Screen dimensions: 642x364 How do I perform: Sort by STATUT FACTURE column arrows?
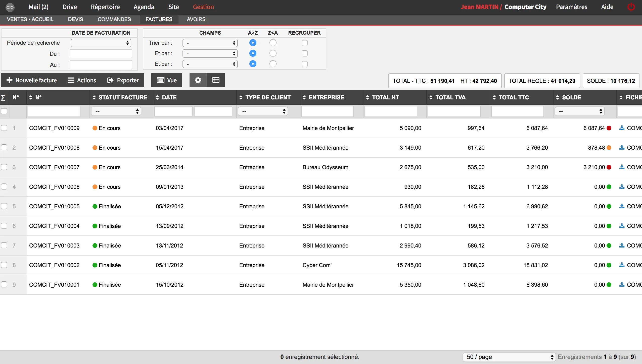point(94,97)
